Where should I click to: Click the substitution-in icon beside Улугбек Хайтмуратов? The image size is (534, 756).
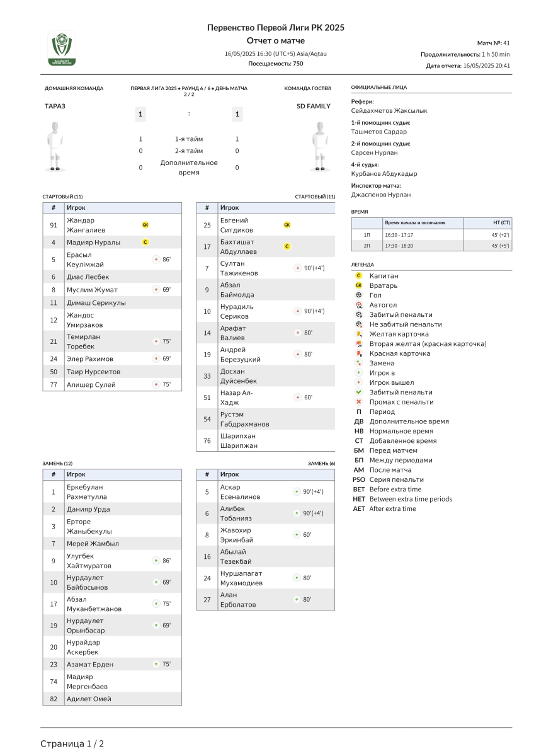coord(156,561)
